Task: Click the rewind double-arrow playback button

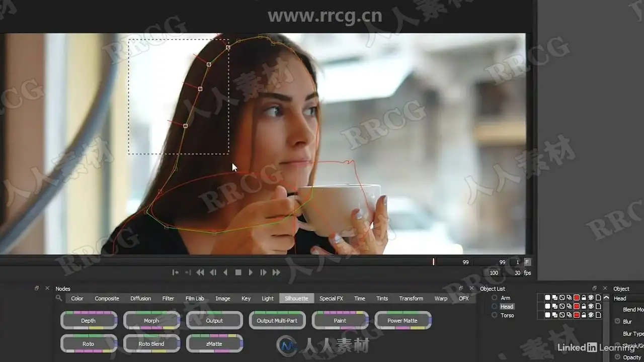Action: click(x=200, y=273)
